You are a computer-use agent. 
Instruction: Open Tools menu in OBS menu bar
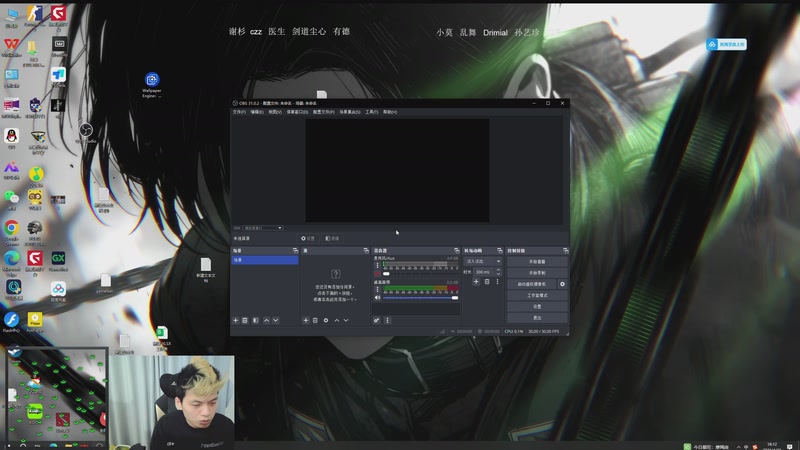coord(371,112)
